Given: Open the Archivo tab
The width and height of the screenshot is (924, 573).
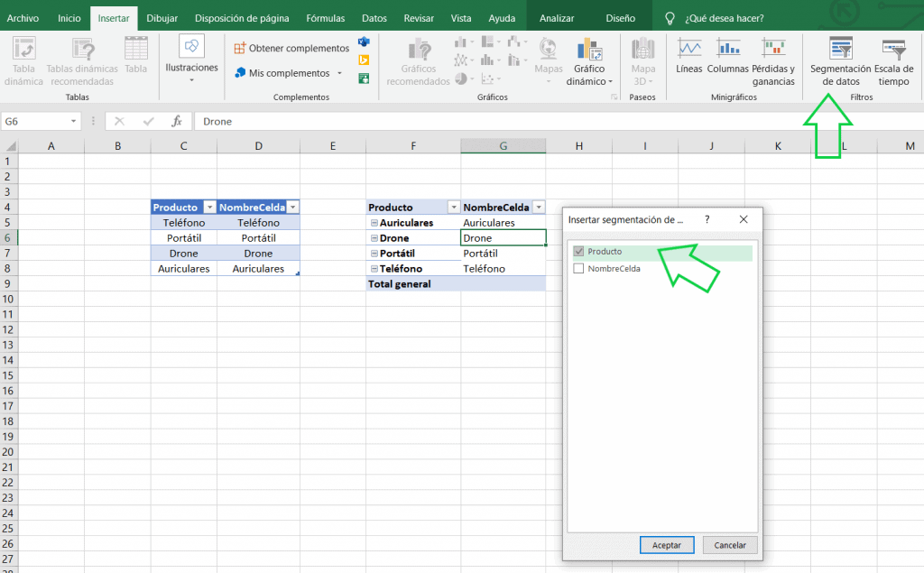Looking at the screenshot, I should click(23, 18).
